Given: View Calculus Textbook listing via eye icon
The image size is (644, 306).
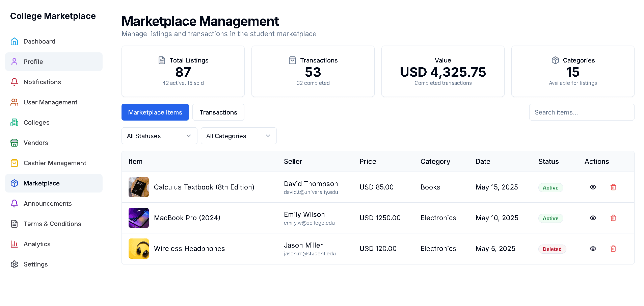Looking at the screenshot, I should click(593, 187).
